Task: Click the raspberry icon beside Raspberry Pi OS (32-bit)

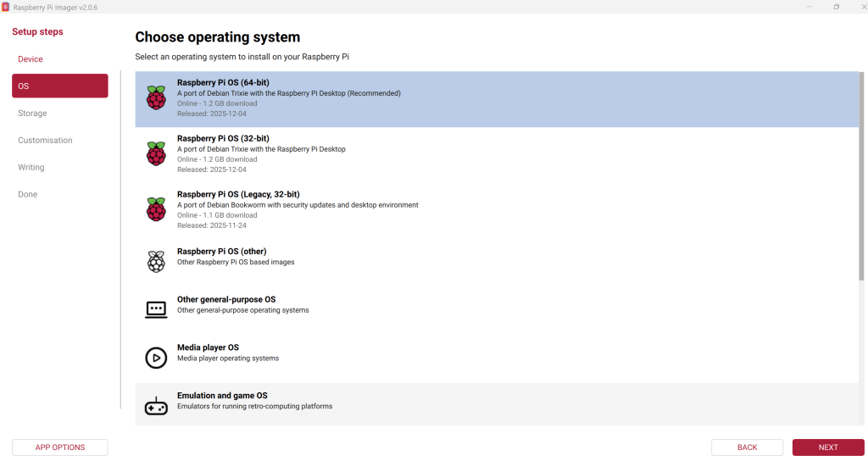Action: coord(156,153)
